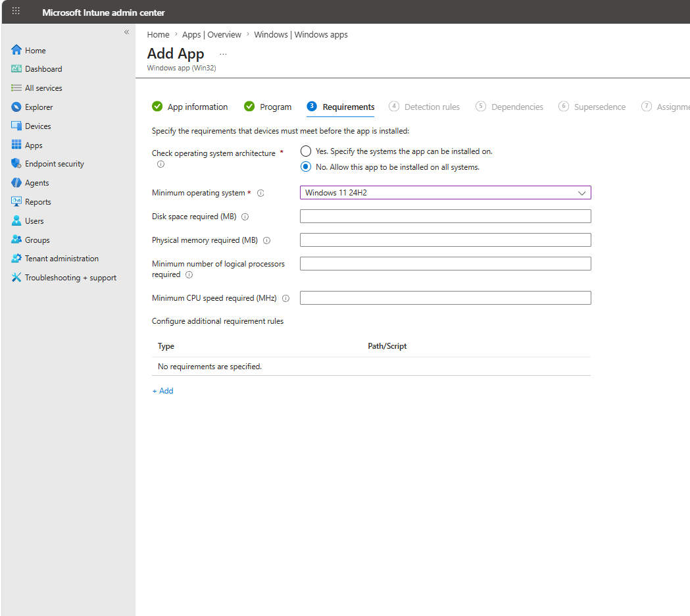Open Troubleshooting + support from the sidebar

pos(70,278)
